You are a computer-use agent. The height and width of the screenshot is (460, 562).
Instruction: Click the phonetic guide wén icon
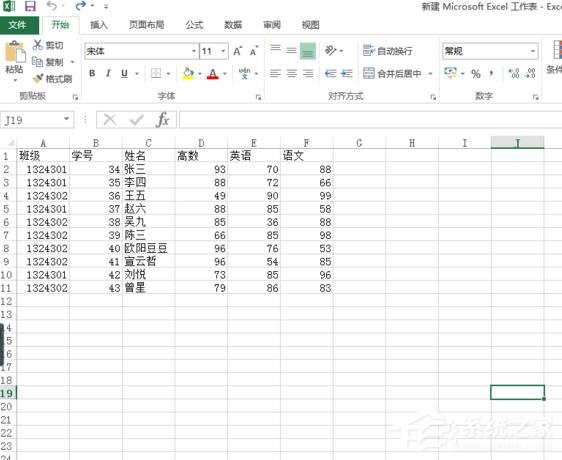245,73
